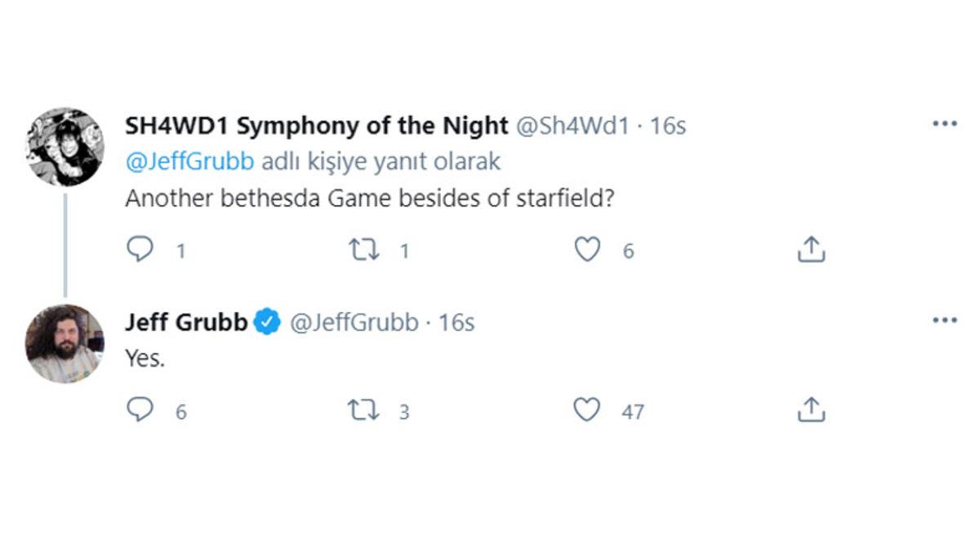Click the @Sh4Wd1 handle
Image resolution: width=980 pixels, height=551 pixels.
572,126
